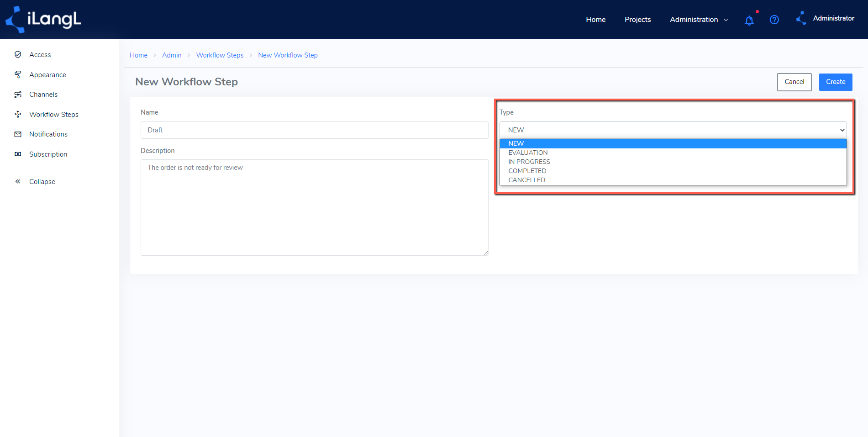Click New Workflow Step breadcrumb link
The width and height of the screenshot is (868, 437).
coord(288,55)
